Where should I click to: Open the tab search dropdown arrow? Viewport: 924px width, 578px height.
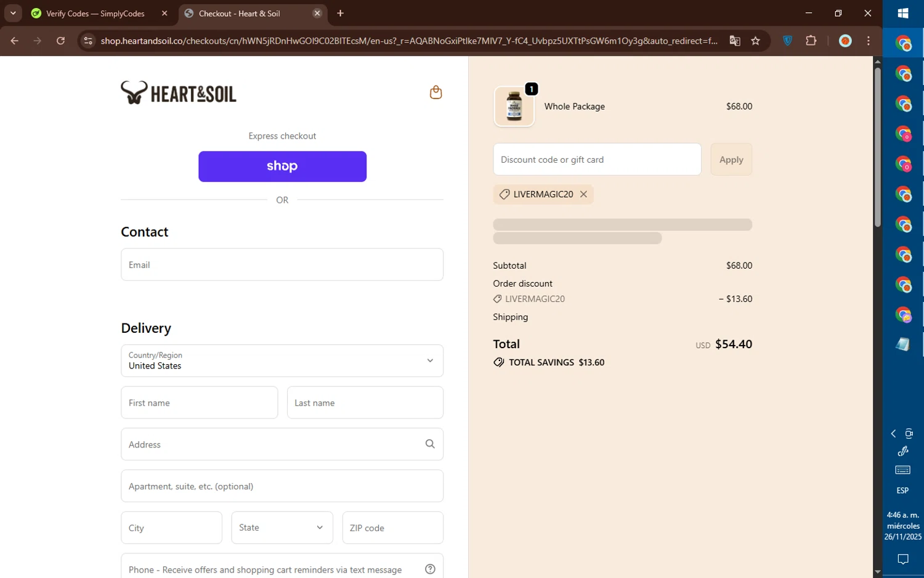point(13,13)
